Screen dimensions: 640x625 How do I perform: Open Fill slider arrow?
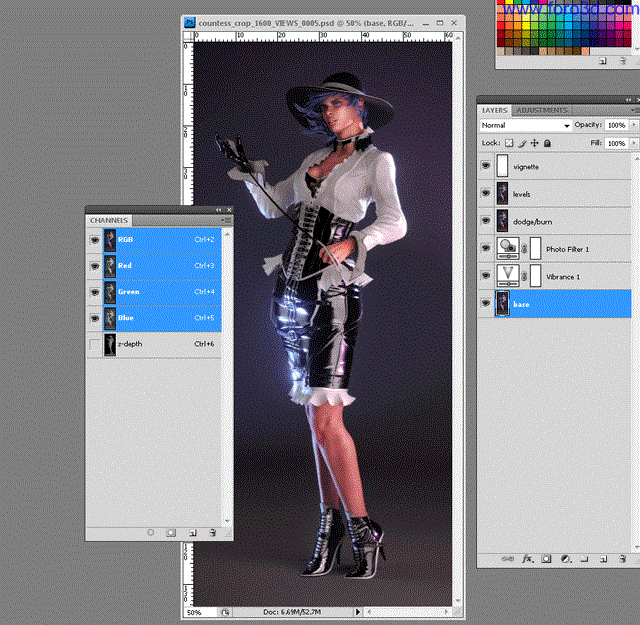point(633,143)
